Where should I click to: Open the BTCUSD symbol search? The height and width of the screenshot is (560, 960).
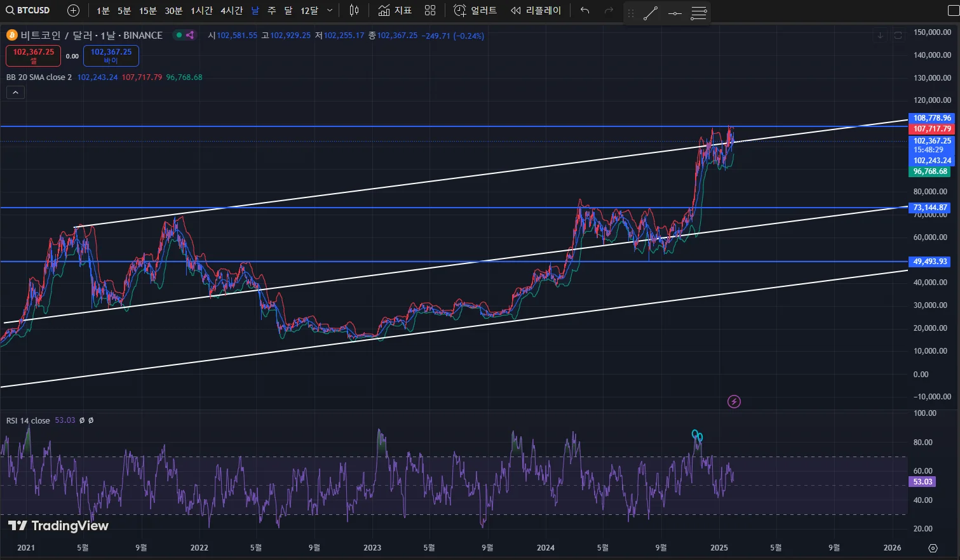[x=28, y=10]
